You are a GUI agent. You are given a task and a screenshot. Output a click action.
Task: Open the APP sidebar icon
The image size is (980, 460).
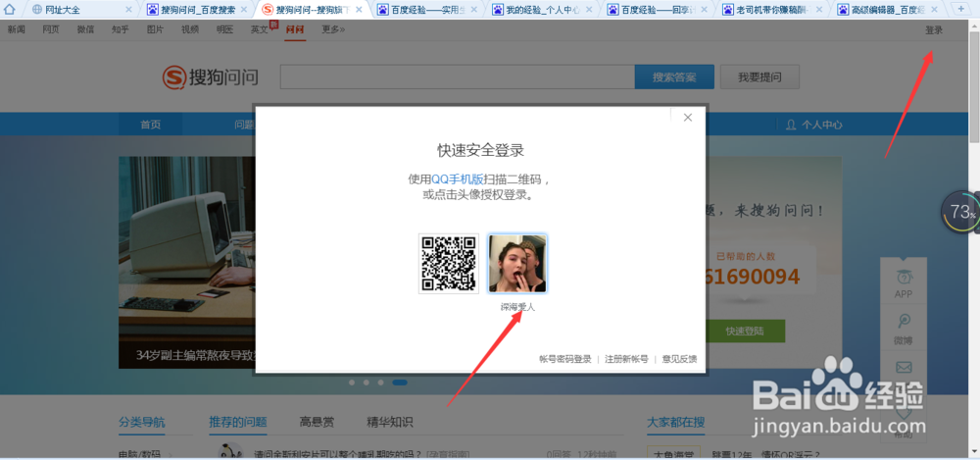(x=904, y=283)
